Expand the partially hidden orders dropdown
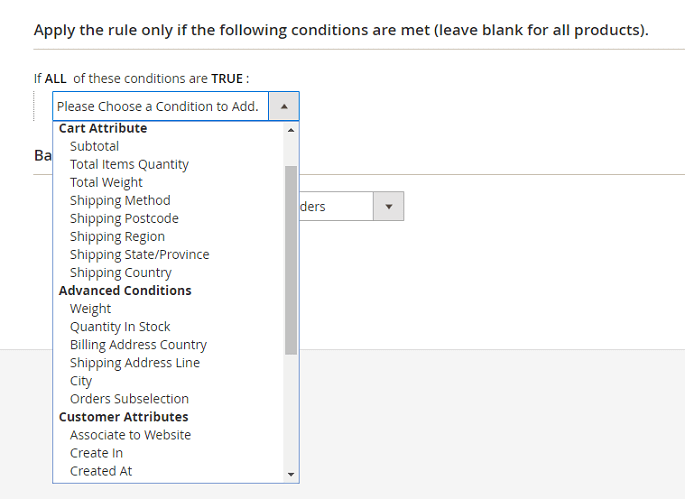The image size is (685, 499). coord(388,207)
